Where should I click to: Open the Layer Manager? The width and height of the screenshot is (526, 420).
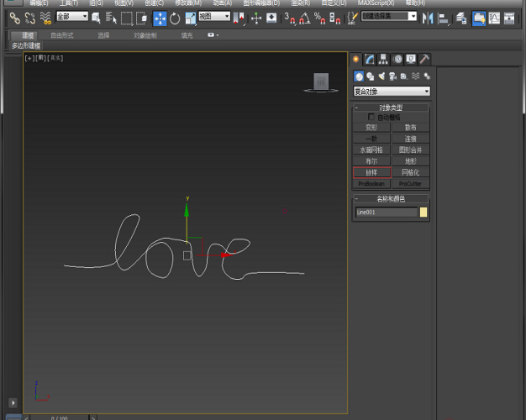[x=461, y=18]
